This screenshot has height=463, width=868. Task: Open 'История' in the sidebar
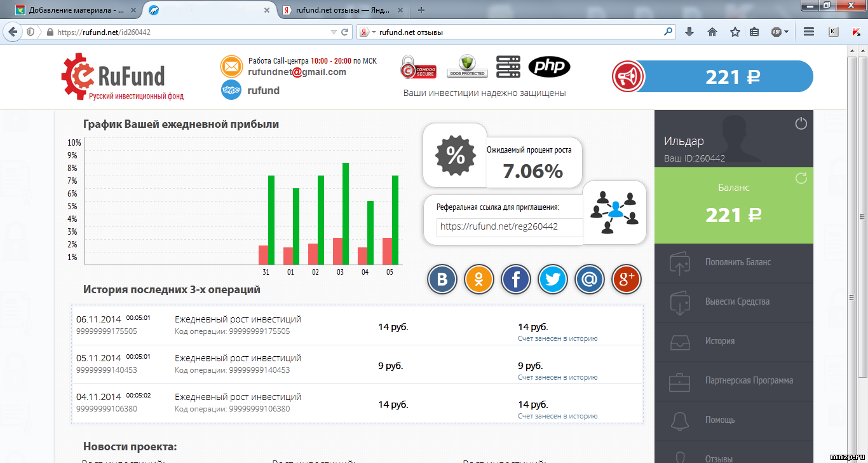tap(734, 341)
